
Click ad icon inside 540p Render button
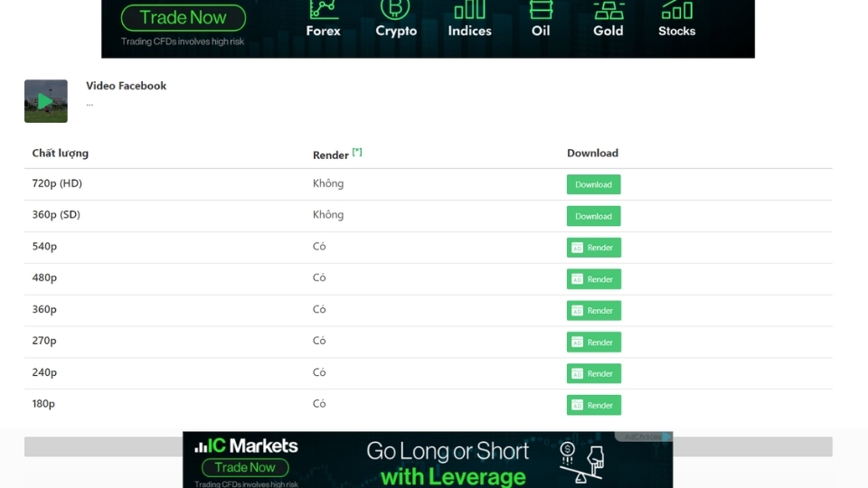578,248
